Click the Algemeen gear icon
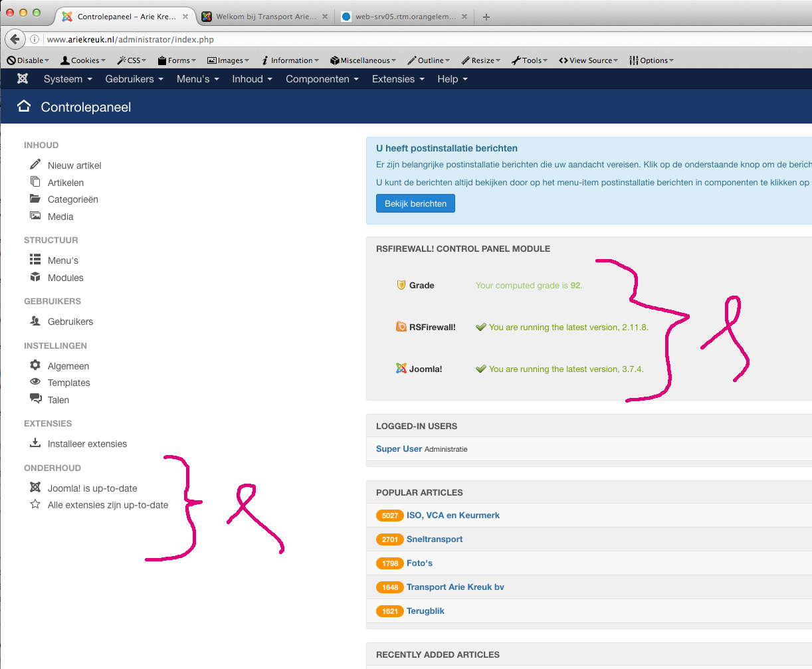 pos(35,365)
